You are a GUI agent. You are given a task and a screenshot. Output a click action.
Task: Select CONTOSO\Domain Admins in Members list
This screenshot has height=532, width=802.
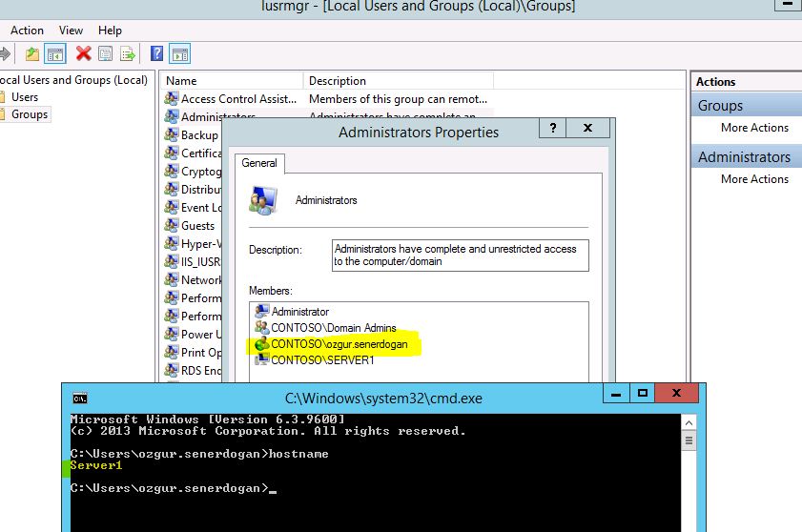pos(334,327)
